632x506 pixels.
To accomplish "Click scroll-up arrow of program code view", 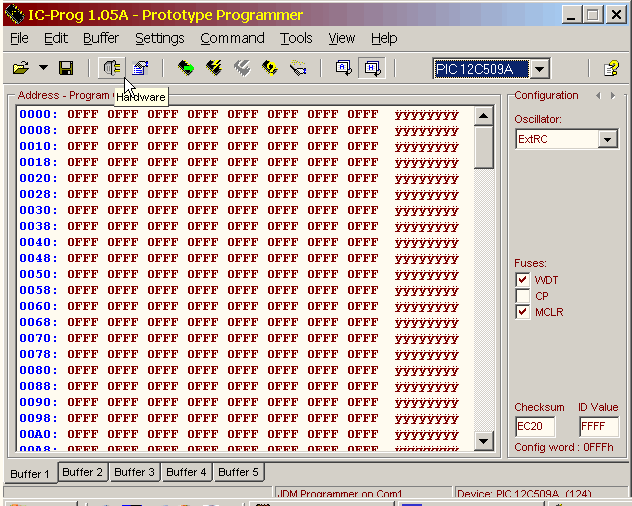I will 484,117.
